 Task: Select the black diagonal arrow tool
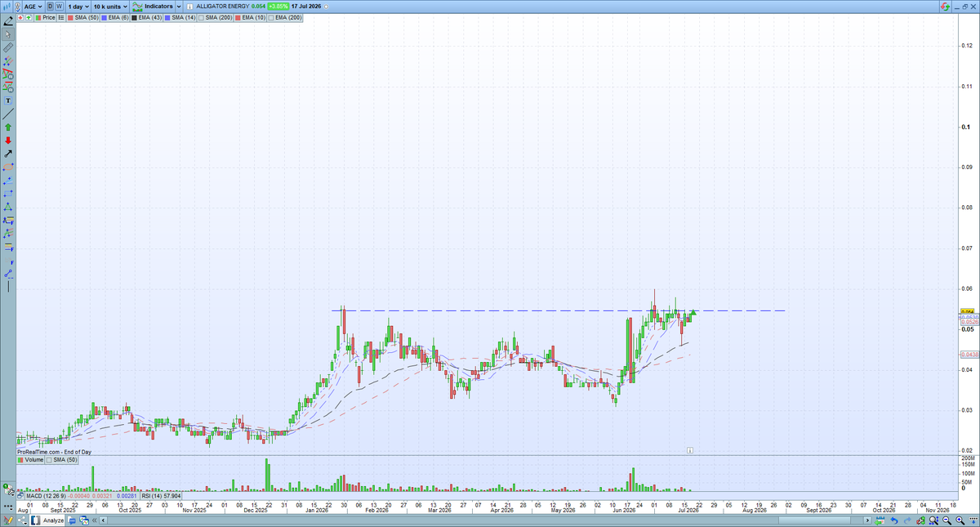[x=8, y=153]
